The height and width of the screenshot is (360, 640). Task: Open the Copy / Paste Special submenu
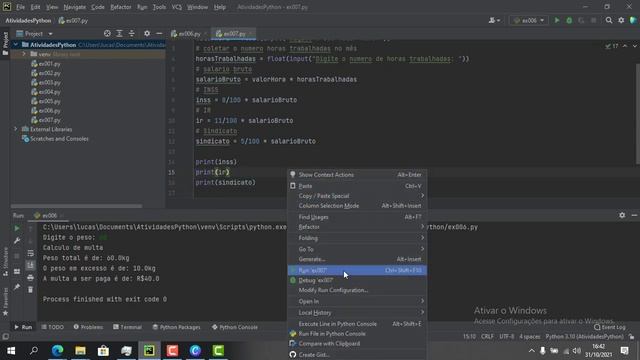pyautogui.click(x=357, y=196)
